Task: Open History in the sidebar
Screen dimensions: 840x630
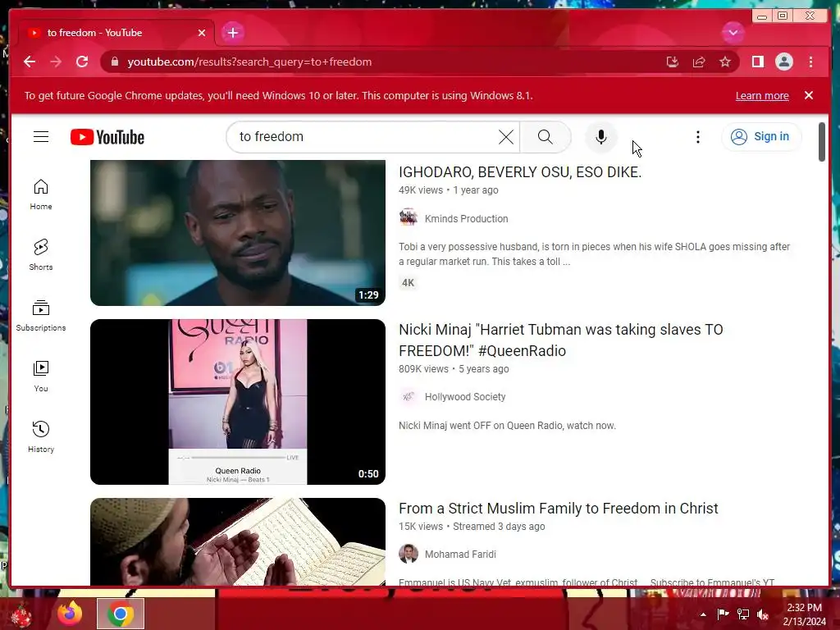Action: (x=41, y=437)
